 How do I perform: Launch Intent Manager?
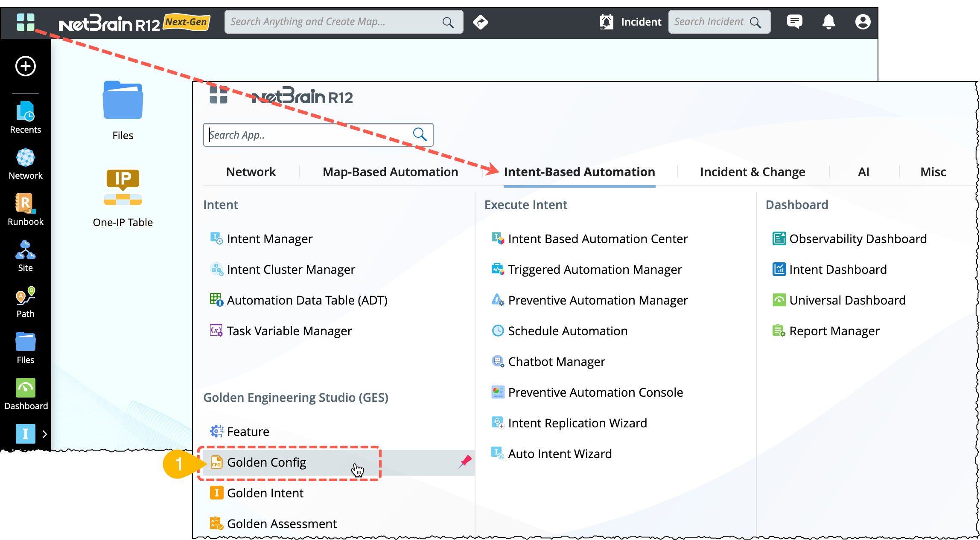coord(269,239)
